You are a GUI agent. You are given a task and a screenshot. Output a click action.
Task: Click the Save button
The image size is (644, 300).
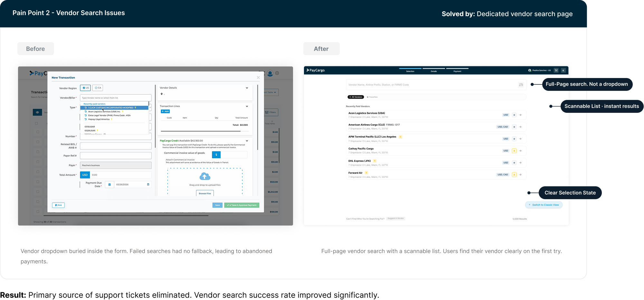[217, 205]
